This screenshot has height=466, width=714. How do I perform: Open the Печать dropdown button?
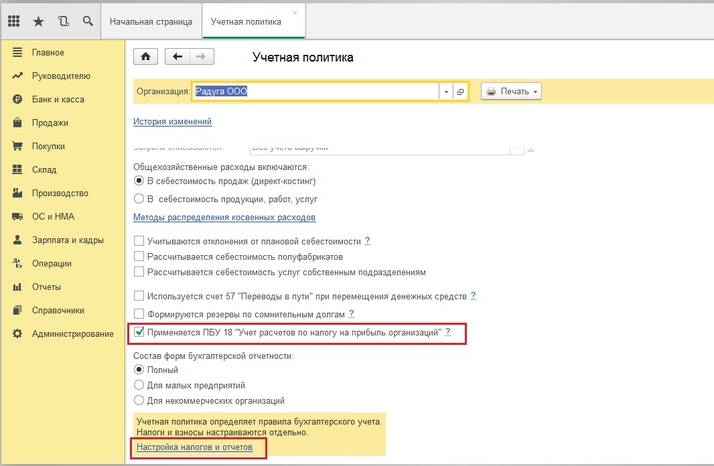[511, 91]
